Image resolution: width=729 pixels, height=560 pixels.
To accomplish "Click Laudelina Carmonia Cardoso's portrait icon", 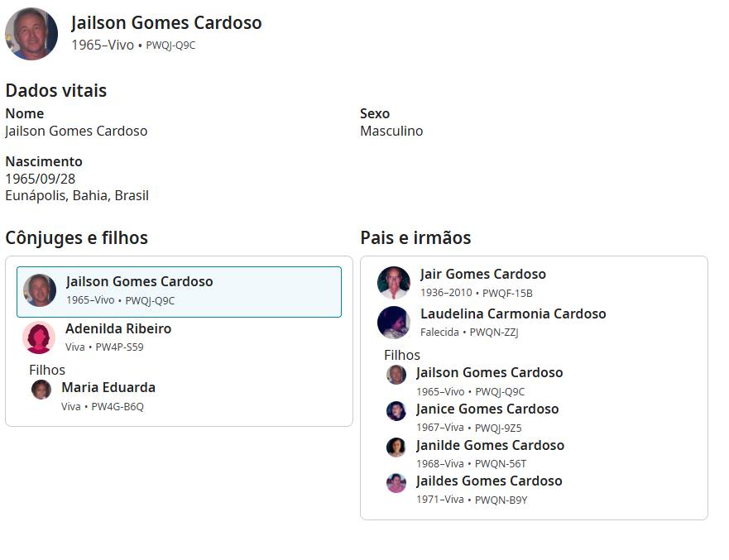I will point(394,323).
